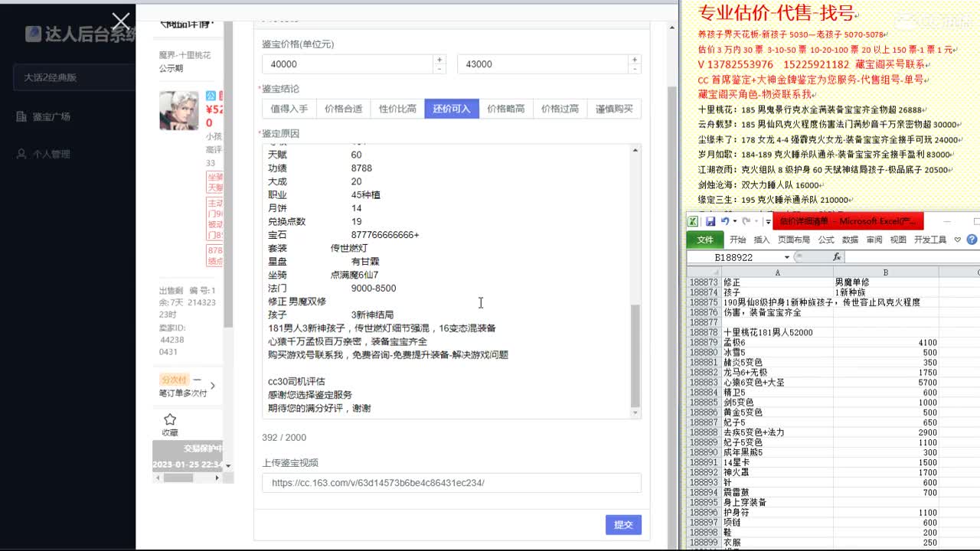This screenshot has height=551, width=980.
Task: Click the 鉴定原因 scrollbar thumb
Action: click(635, 356)
